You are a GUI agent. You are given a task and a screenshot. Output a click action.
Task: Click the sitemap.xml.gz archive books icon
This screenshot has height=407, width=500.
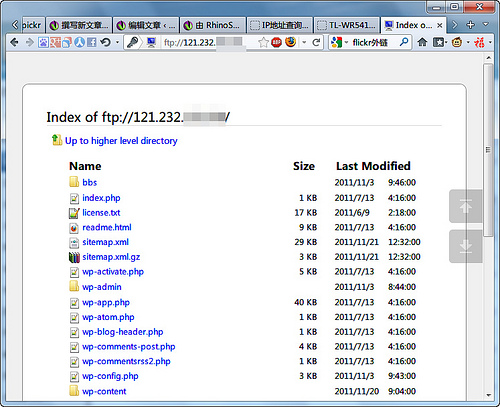[74, 257]
